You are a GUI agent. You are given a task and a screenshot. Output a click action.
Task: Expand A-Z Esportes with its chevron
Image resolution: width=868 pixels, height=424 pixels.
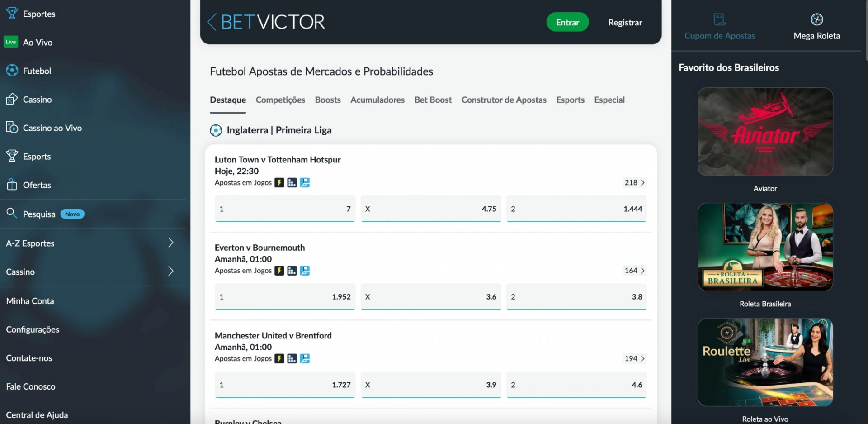pyautogui.click(x=171, y=243)
